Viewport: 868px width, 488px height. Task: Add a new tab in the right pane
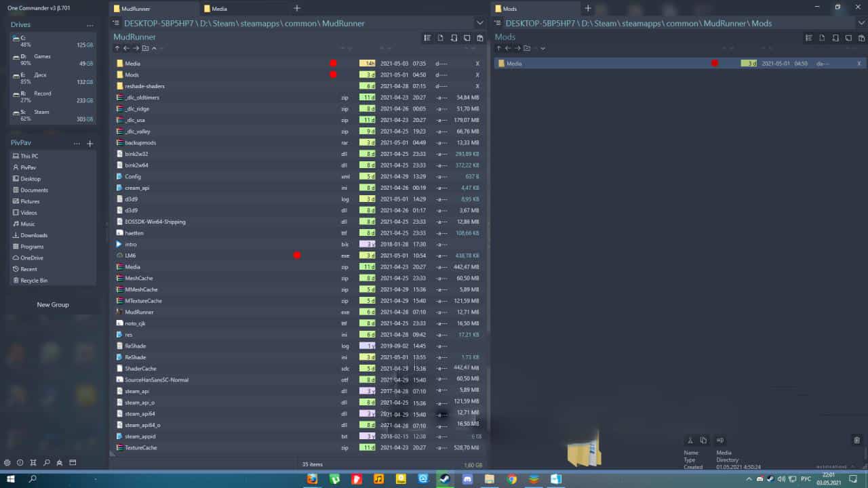pyautogui.click(x=588, y=9)
